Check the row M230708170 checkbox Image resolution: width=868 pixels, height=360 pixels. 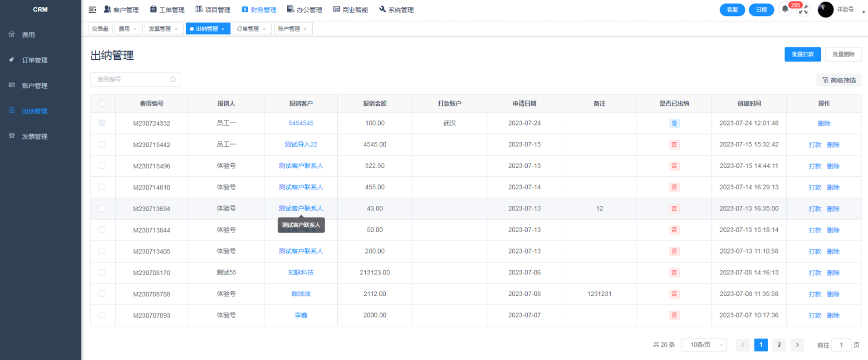102,272
